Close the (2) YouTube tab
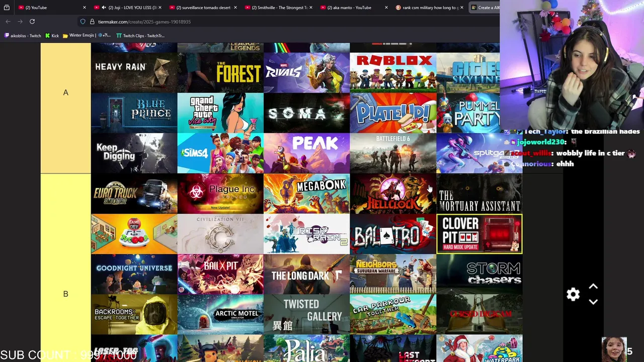Viewport: 644px width, 362px height. 84,8
